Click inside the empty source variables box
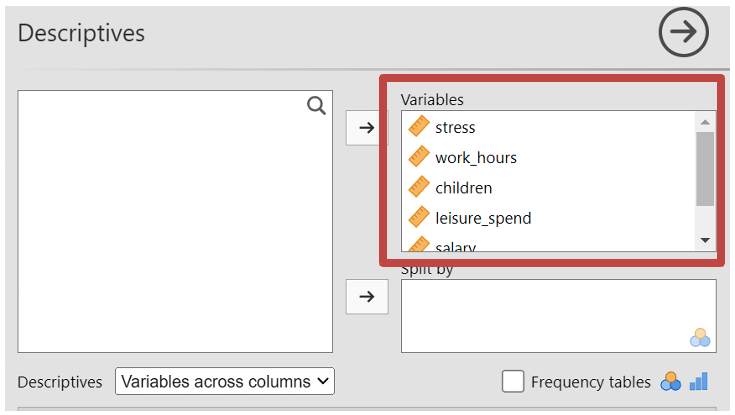Viewport: 735px width, 415px height. [x=175, y=230]
